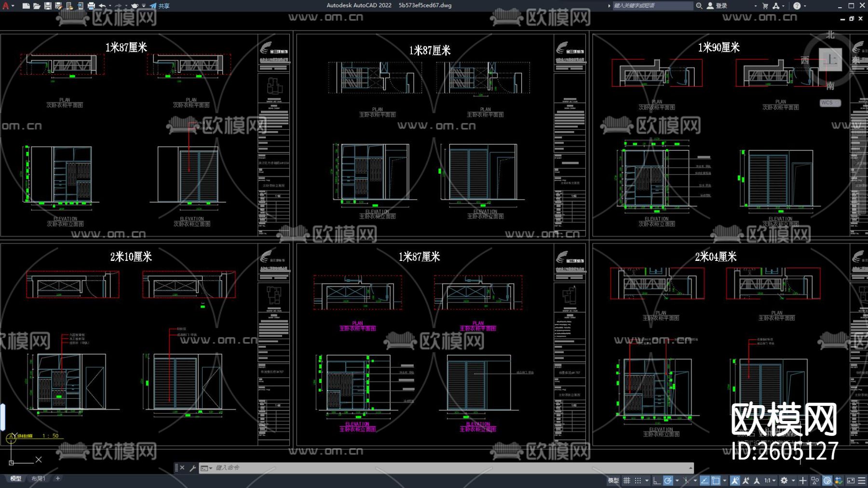Select the 模型 model tab
This screenshot has width=868, height=488.
coord(16,478)
